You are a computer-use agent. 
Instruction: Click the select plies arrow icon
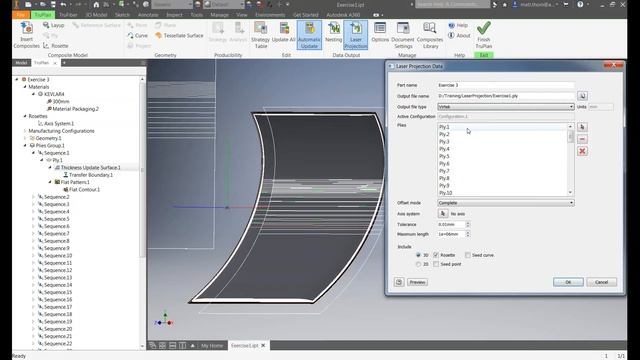click(x=582, y=127)
